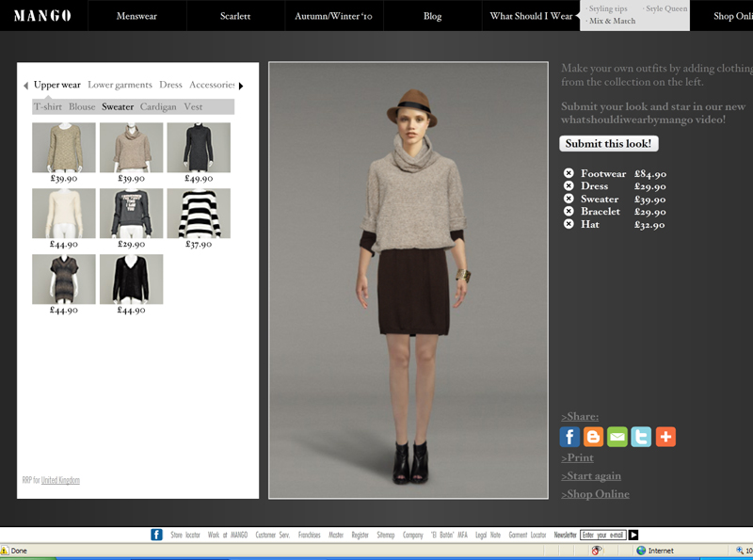Share outfit on Twitter
The image size is (753, 560).
[641, 437]
